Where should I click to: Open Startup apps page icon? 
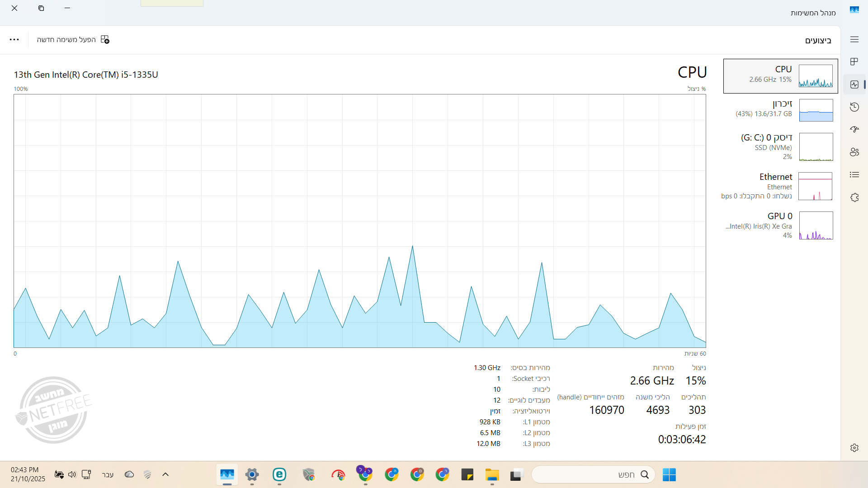854,129
